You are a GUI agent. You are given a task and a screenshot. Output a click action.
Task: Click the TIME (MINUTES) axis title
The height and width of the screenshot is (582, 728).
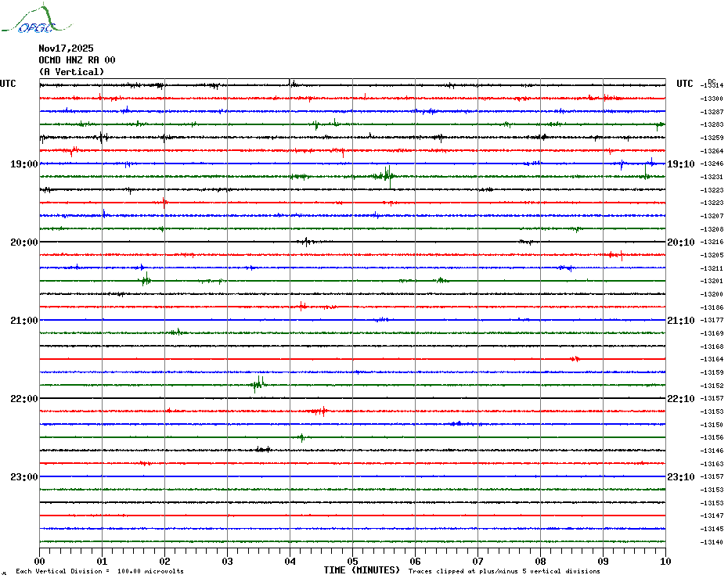[x=362, y=570]
